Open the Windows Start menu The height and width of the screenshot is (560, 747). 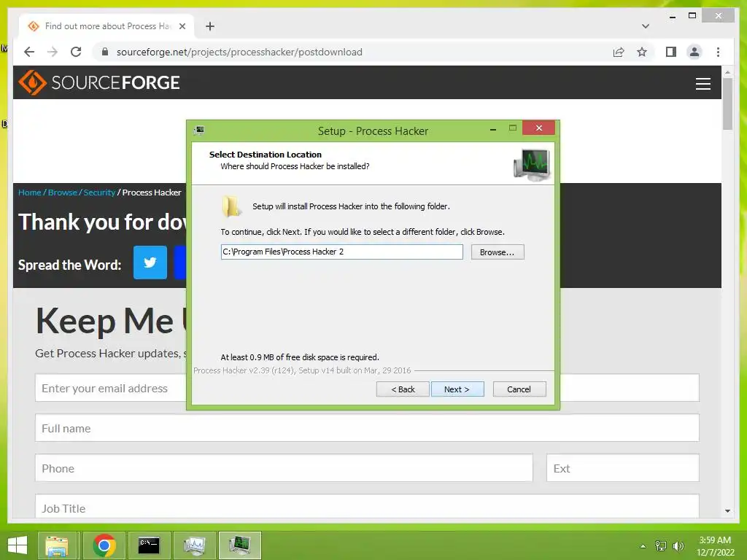click(18, 545)
